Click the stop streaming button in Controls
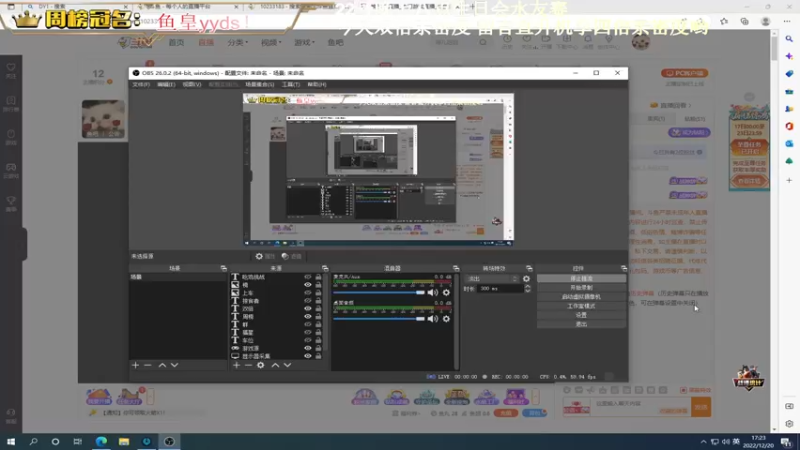 point(581,279)
